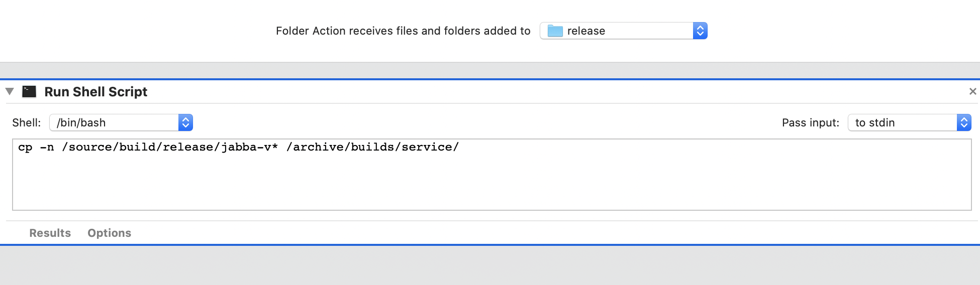Click the terminal icon beside Run Shell Script
This screenshot has width=980, height=285.
[x=29, y=91]
